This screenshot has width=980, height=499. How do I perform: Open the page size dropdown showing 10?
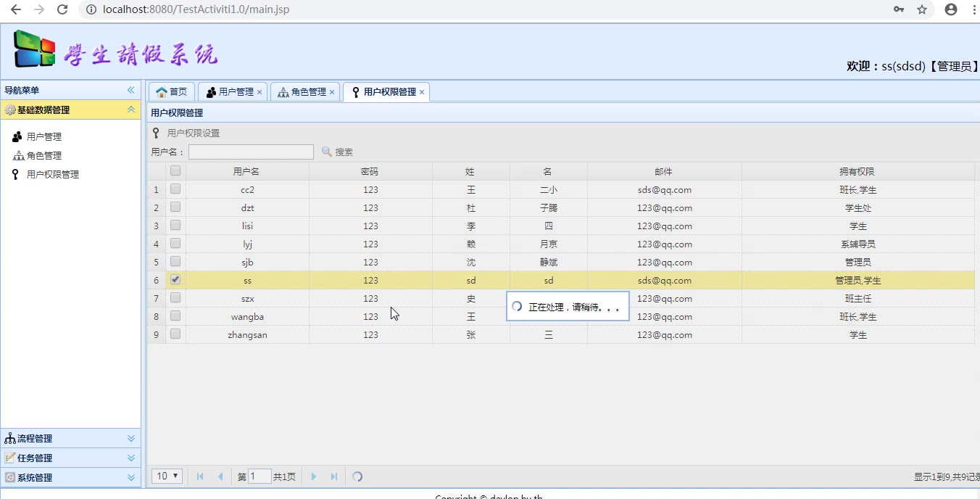(167, 477)
